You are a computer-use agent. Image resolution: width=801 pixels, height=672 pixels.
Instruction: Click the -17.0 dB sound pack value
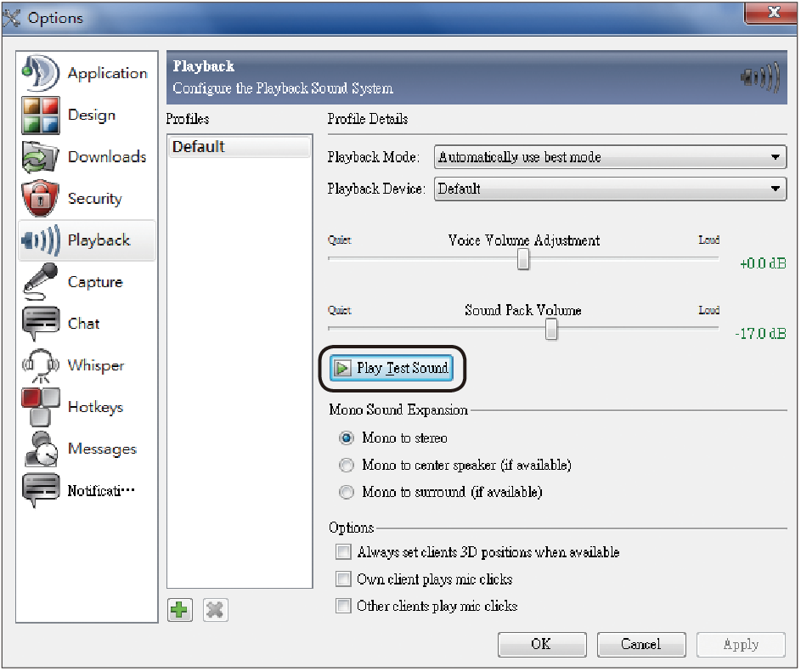click(x=760, y=334)
